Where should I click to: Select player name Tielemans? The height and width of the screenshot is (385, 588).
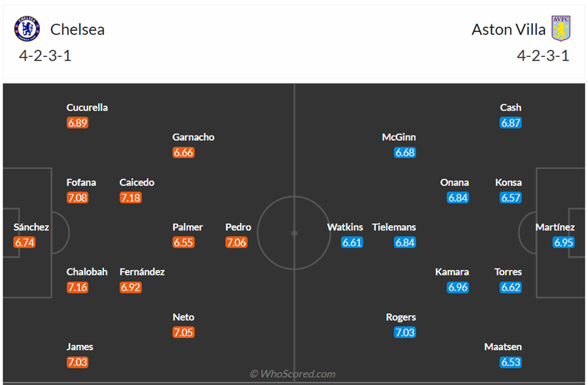[394, 227]
